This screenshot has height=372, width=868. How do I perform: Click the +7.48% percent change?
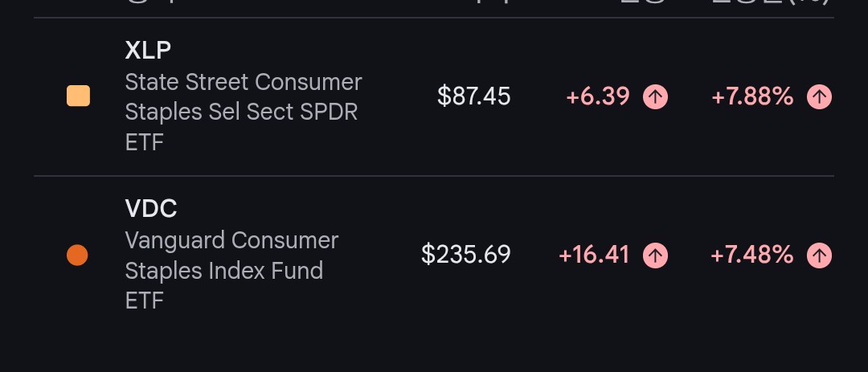pos(751,255)
